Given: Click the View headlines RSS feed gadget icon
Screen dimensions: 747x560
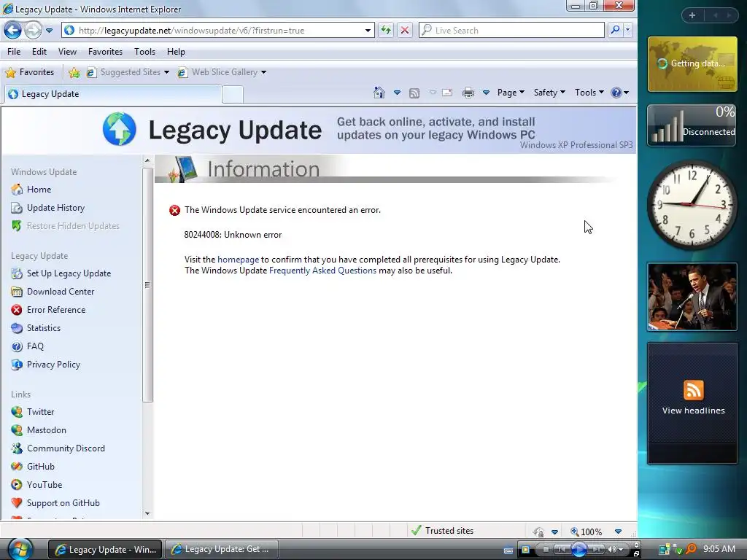Looking at the screenshot, I should (693, 390).
